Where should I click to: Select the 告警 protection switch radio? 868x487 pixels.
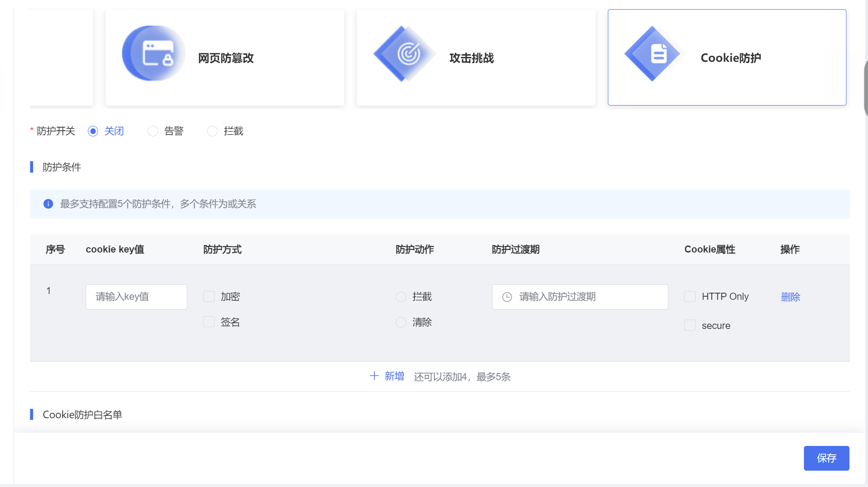pyautogui.click(x=153, y=131)
